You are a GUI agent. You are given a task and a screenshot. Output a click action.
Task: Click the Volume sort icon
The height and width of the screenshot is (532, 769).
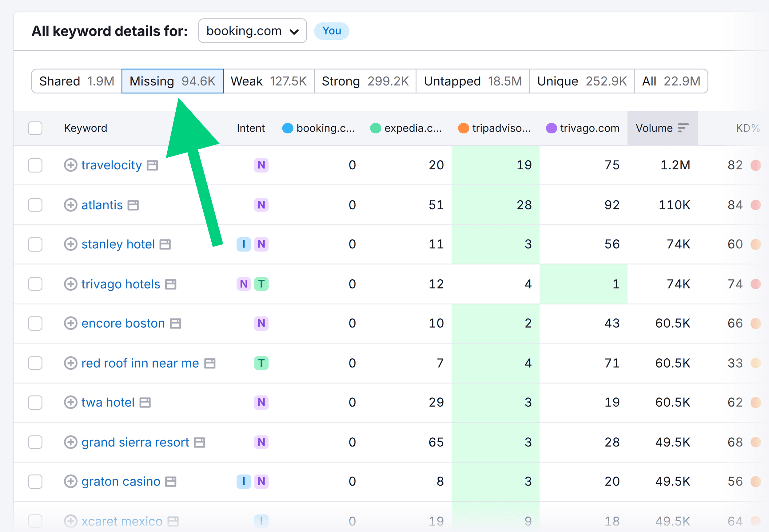pos(683,128)
